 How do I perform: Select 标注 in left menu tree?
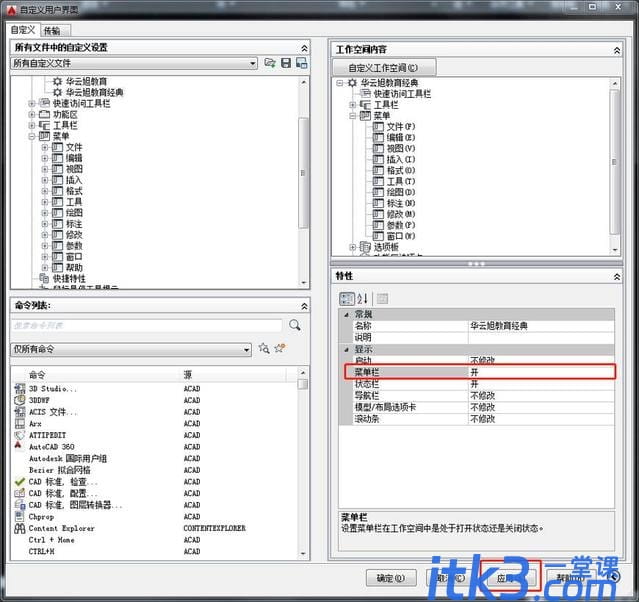click(x=74, y=224)
